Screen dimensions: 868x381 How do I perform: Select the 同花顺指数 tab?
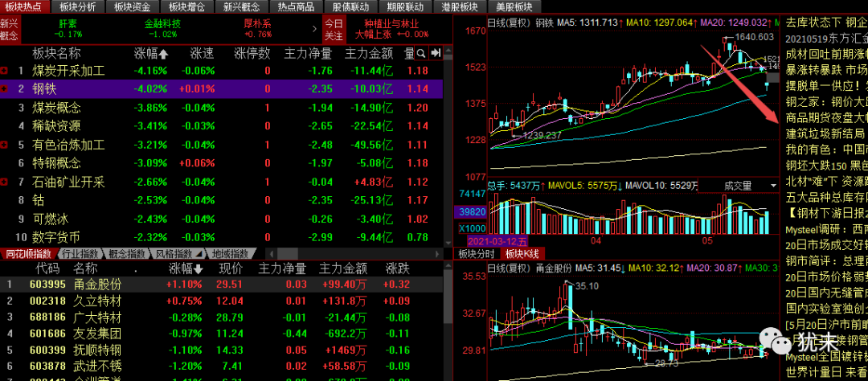point(27,254)
